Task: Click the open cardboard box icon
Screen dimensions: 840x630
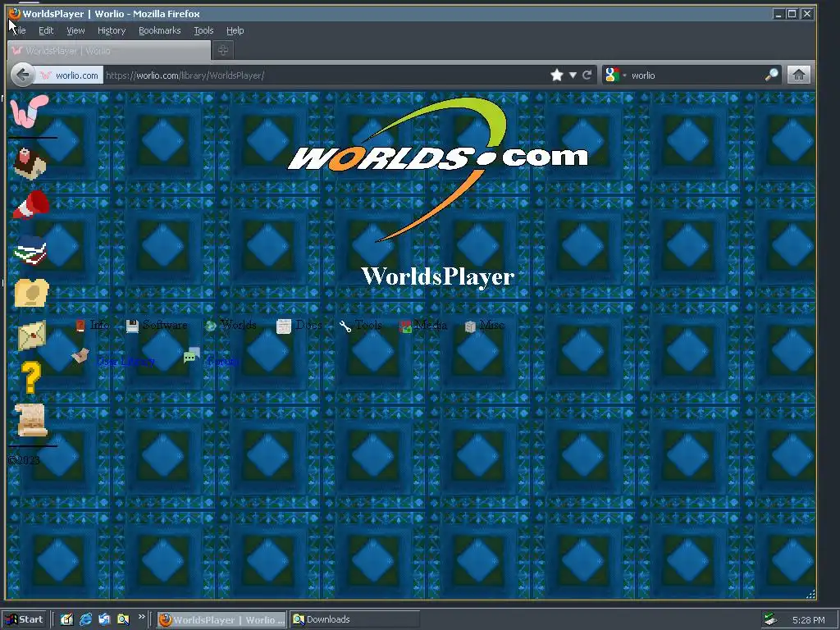Action: click(x=80, y=356)
